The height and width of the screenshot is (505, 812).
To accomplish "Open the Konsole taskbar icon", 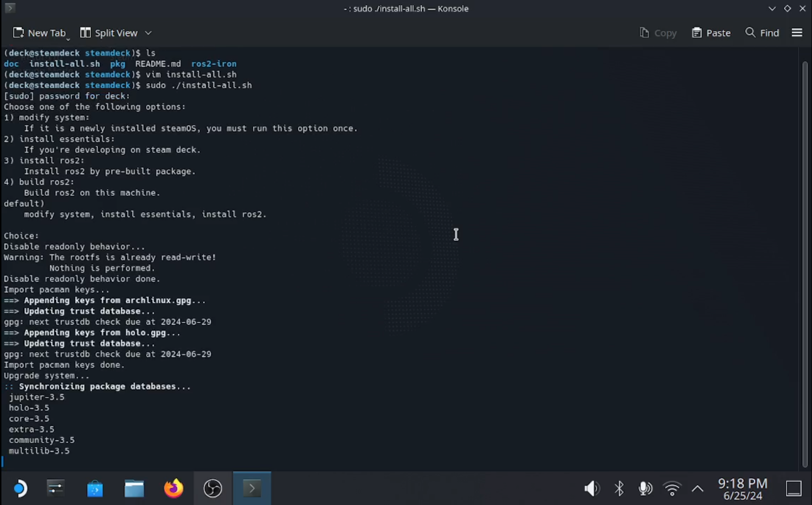I will 252,488.
